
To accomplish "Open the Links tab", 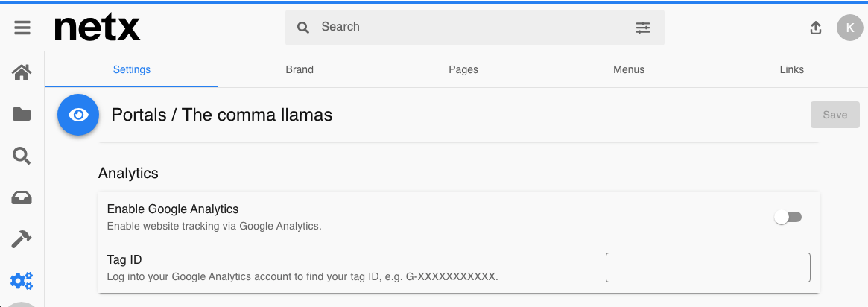I will click(x=791, y=70).
